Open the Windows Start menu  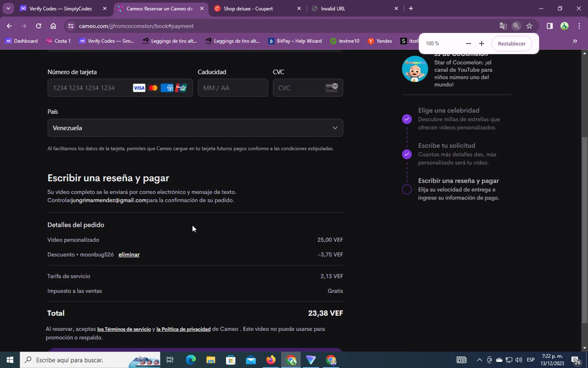(x=10, y=360)
